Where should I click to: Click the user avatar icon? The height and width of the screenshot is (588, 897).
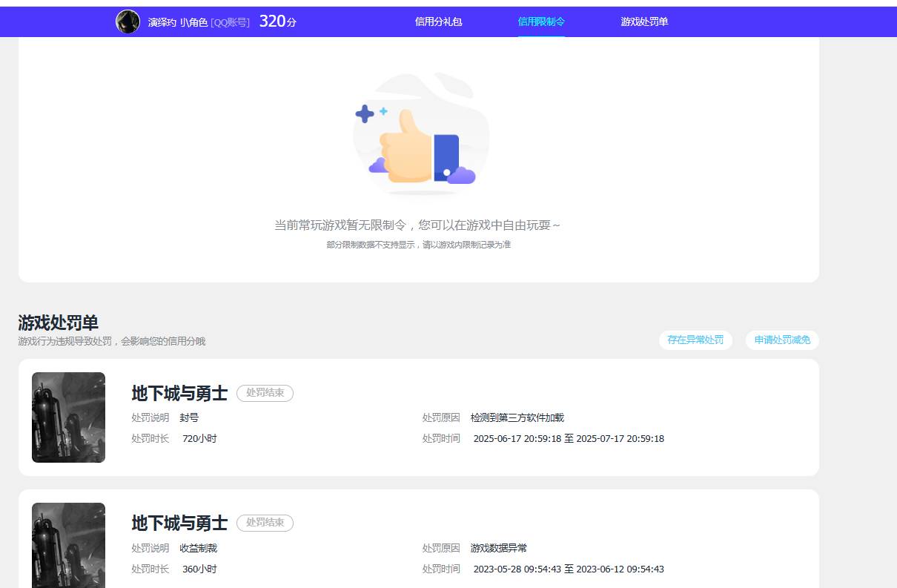[x=128, y=22]
